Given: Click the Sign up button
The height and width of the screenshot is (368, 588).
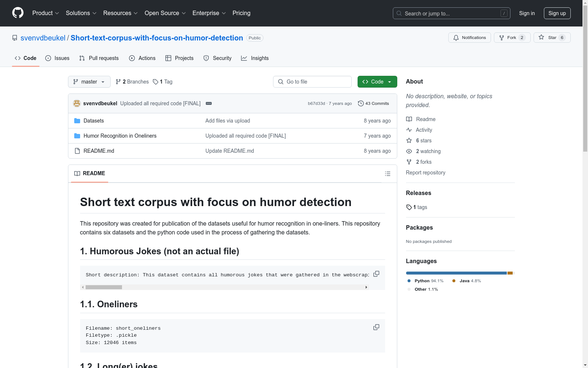Looking at the screenshot, I should pos(557,13).
